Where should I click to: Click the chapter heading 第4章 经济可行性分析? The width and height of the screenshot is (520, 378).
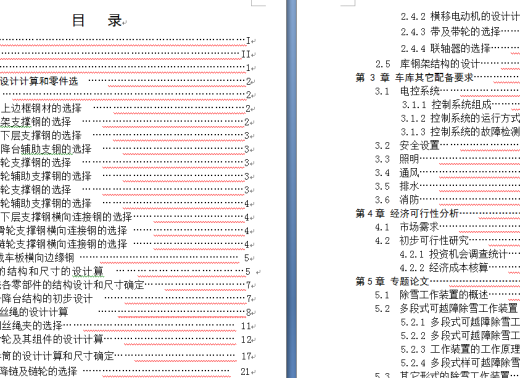pyautogui.click(x=407, y=213)
